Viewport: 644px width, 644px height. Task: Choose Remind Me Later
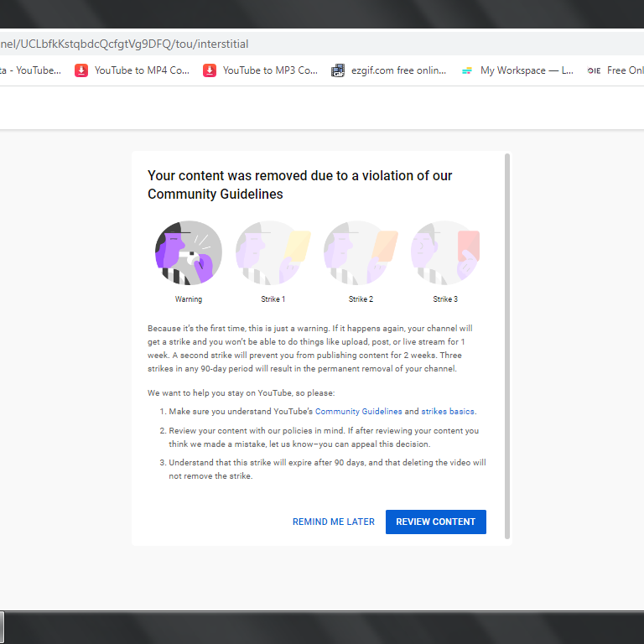coord(334,522)
